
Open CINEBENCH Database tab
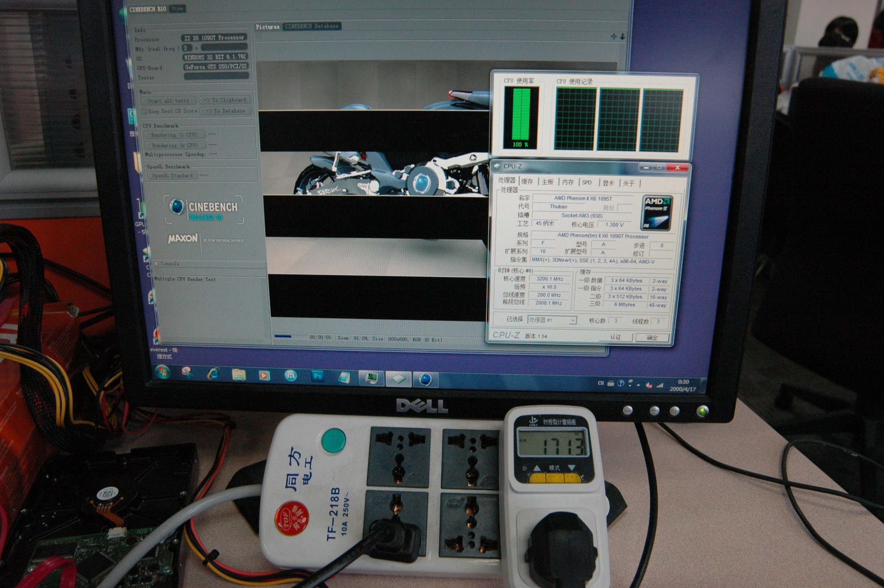(x=312, y=27)
